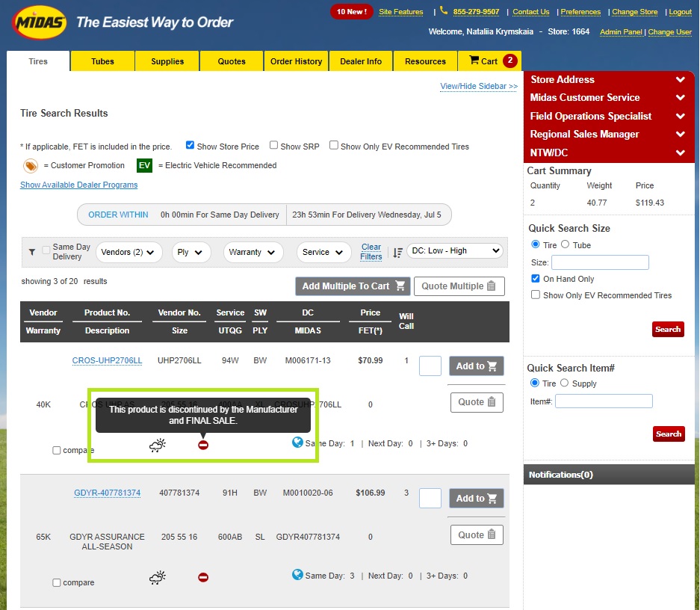Select Tube radio in Quick Search Size
This screenshot has height=610, width=700.
[566, 244]
